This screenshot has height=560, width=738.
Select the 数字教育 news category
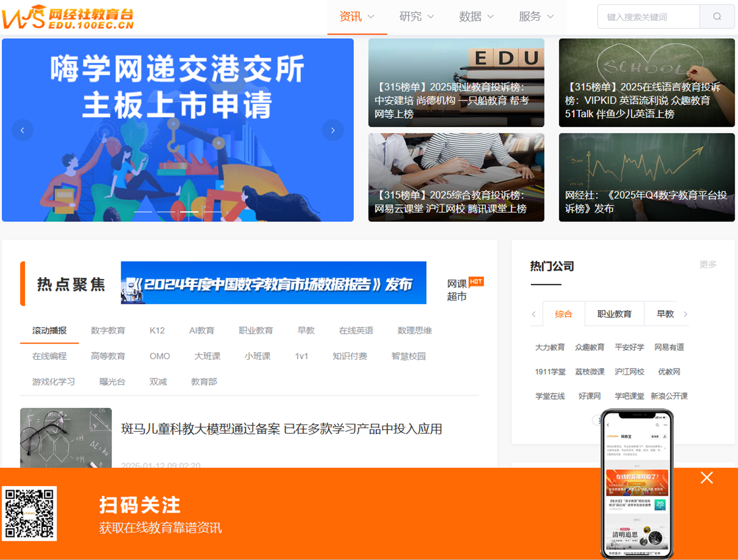(x=108, y=330)
